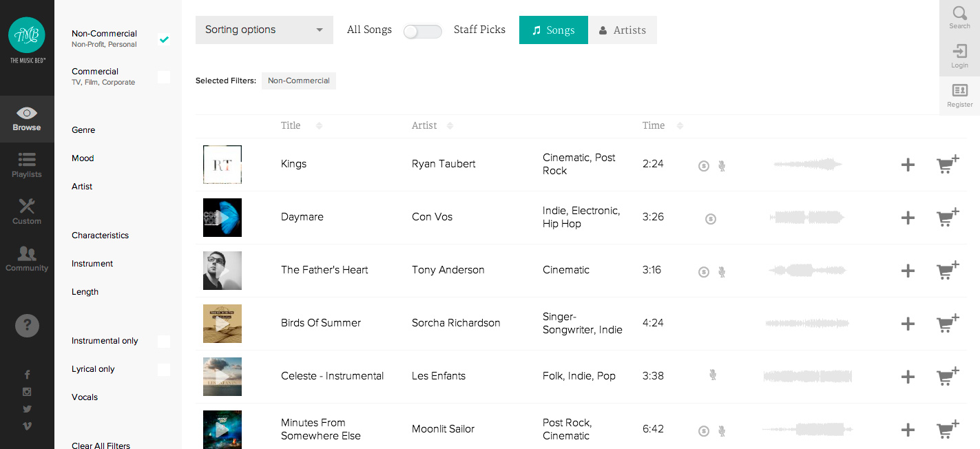Open the Playlists section
This screenshot has height=449, width=980.
[27, 166]
